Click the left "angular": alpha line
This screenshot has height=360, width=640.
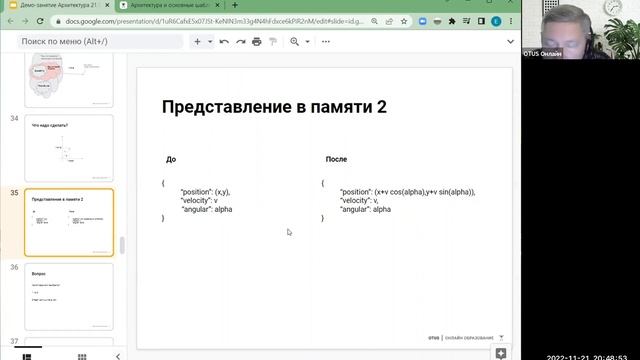click(207, 209)
